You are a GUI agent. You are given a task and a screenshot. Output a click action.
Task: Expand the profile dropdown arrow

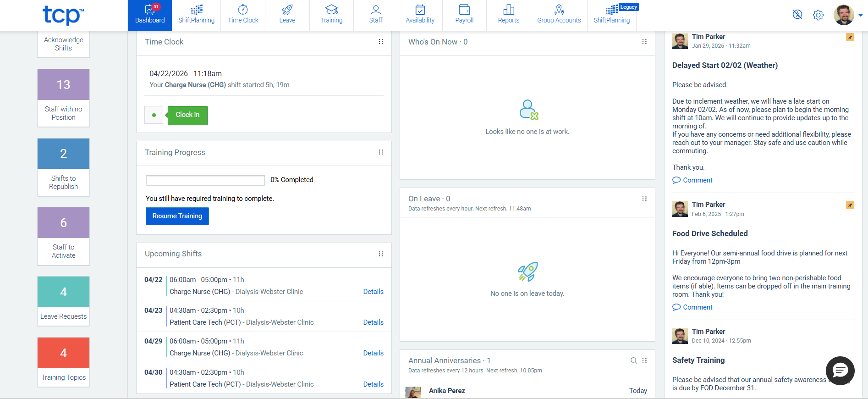click(860, 16)
